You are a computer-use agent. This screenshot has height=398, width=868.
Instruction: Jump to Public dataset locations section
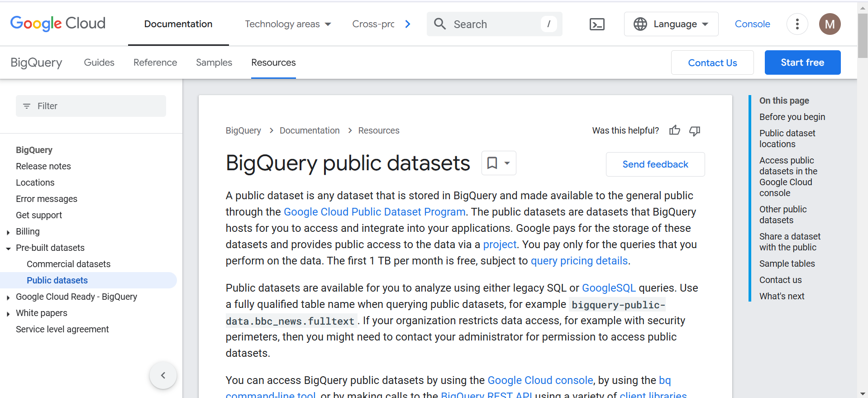(787, 139)
